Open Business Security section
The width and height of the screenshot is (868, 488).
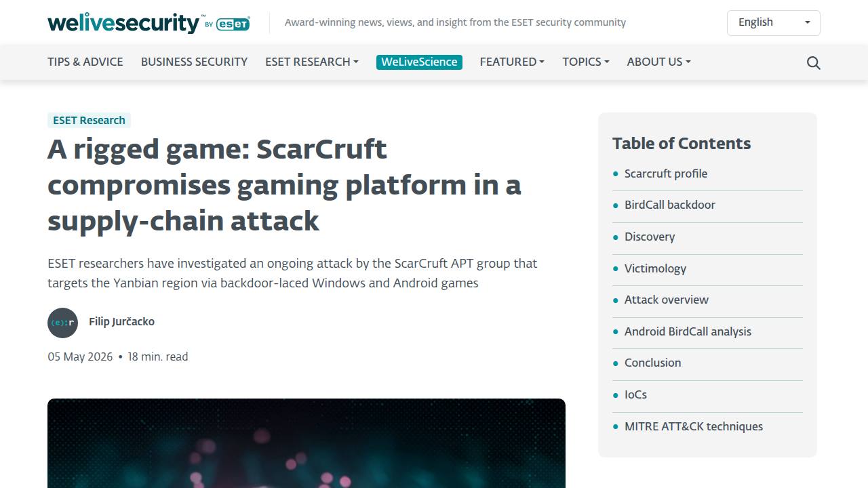coord(194,62)
